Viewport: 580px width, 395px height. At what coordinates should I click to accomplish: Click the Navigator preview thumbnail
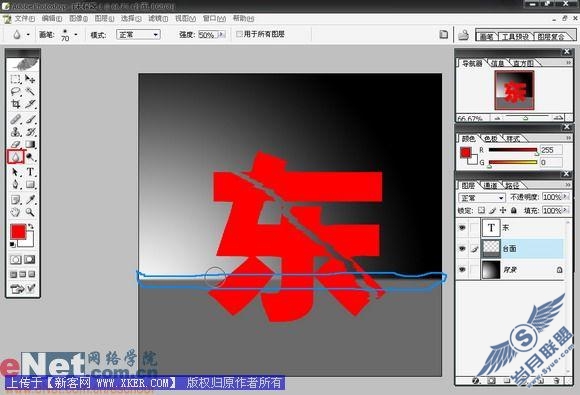(x=514, y=90)
